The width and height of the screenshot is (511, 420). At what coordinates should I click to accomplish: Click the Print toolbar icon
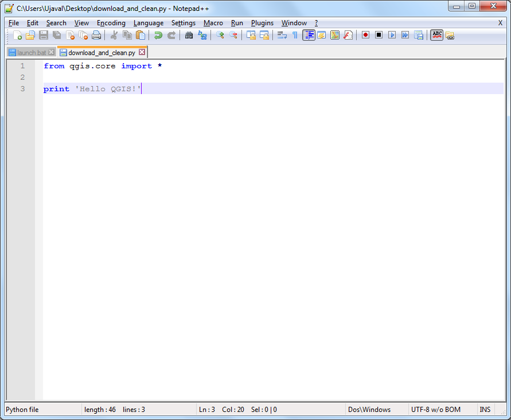(x=96, y=35)
